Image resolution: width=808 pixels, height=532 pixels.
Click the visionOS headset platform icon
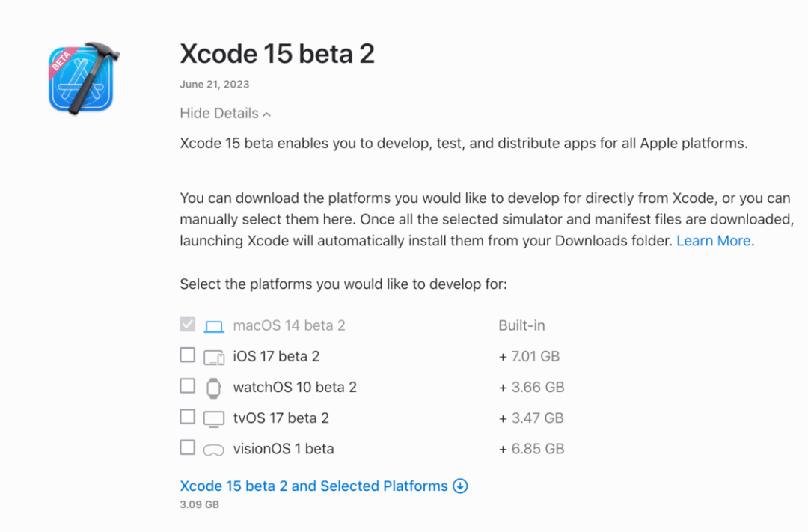[x=214, y=450]
